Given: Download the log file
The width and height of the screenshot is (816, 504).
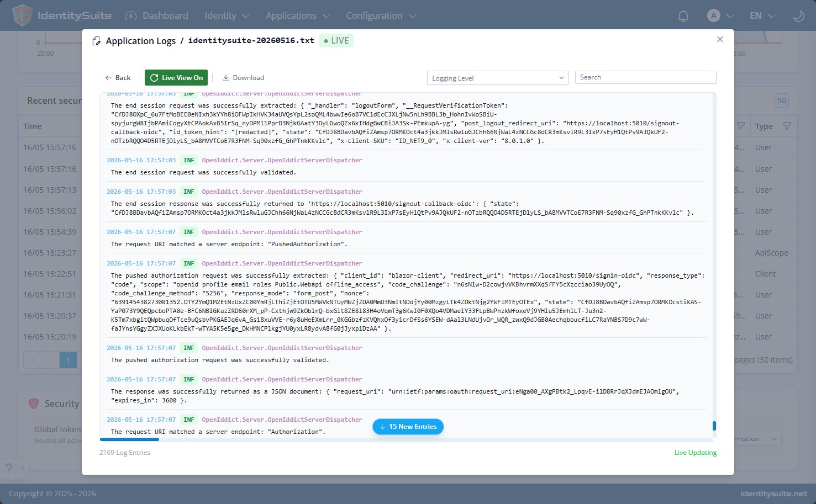Looking at the screenshot, I should click(243, 78).
